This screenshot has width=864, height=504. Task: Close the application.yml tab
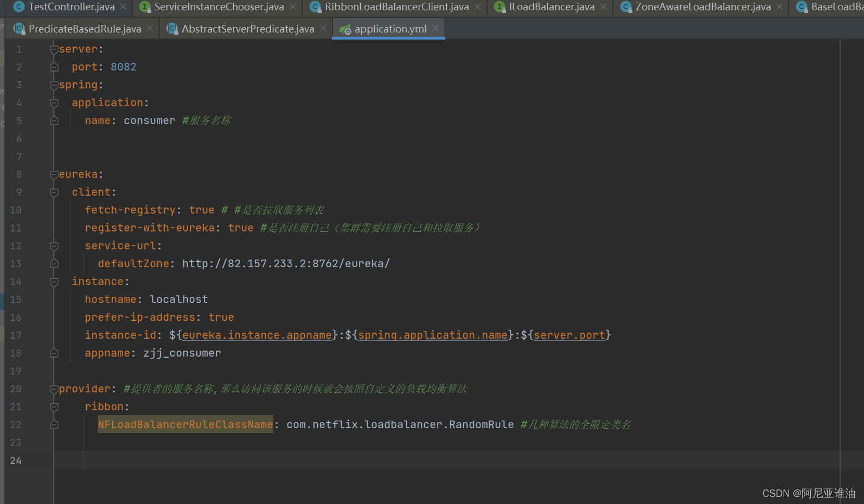436,28
